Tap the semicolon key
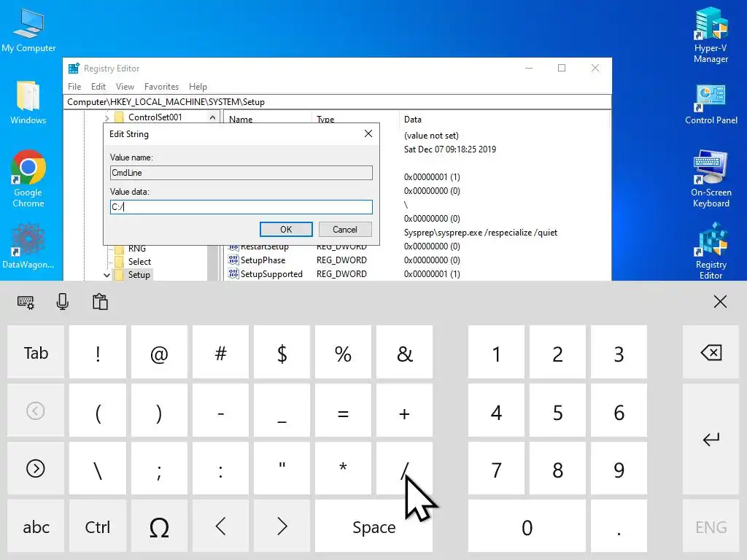This screenshot has width=747, height=560. (159, 469)
